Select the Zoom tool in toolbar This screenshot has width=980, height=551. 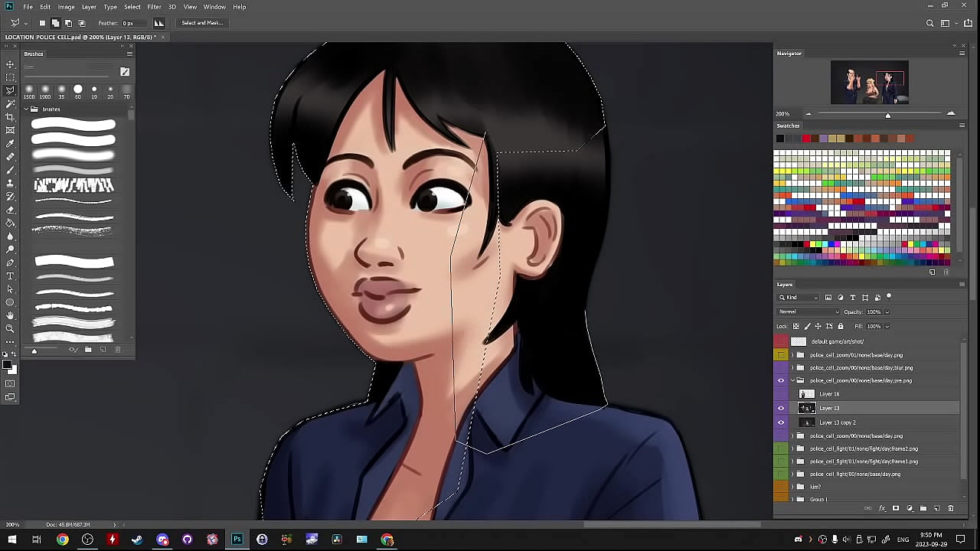click(x=10, y=328)
